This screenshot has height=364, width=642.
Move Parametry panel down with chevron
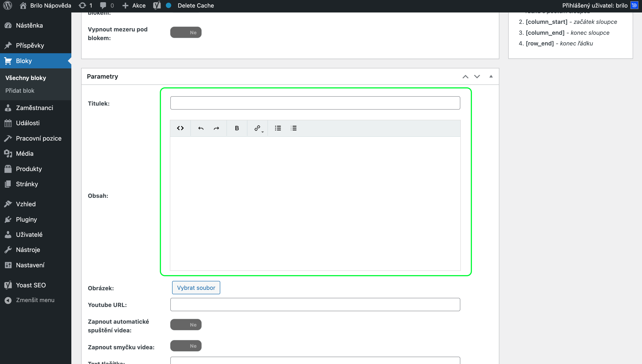pos(477,76)
